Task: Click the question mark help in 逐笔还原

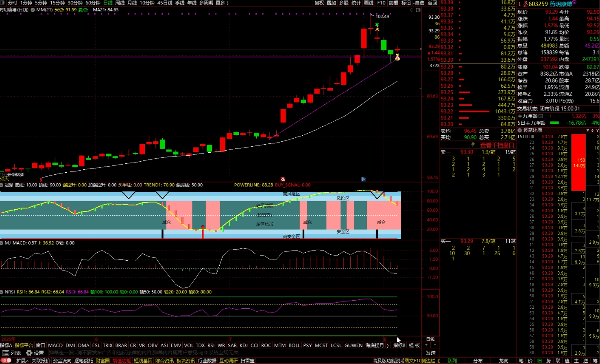Action: 598,130
